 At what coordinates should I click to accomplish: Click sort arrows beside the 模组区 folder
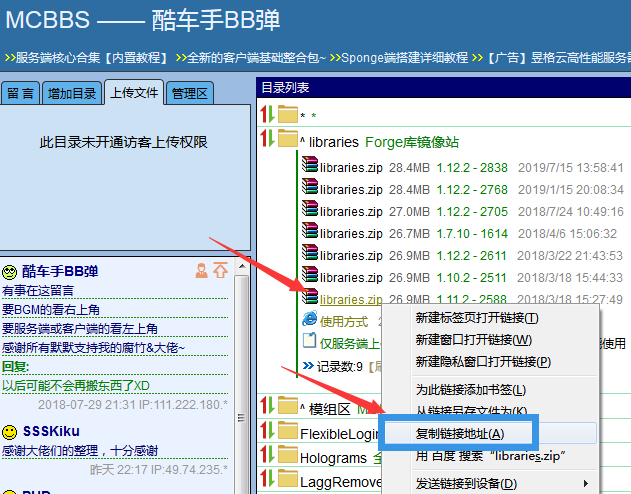click(x=267, y=405)
